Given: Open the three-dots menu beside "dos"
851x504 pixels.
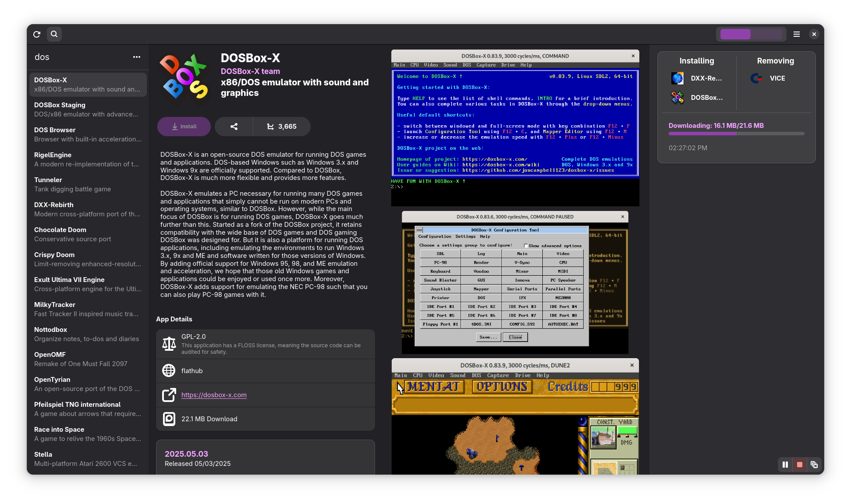Looking at the screenshot, I should 137,57.
